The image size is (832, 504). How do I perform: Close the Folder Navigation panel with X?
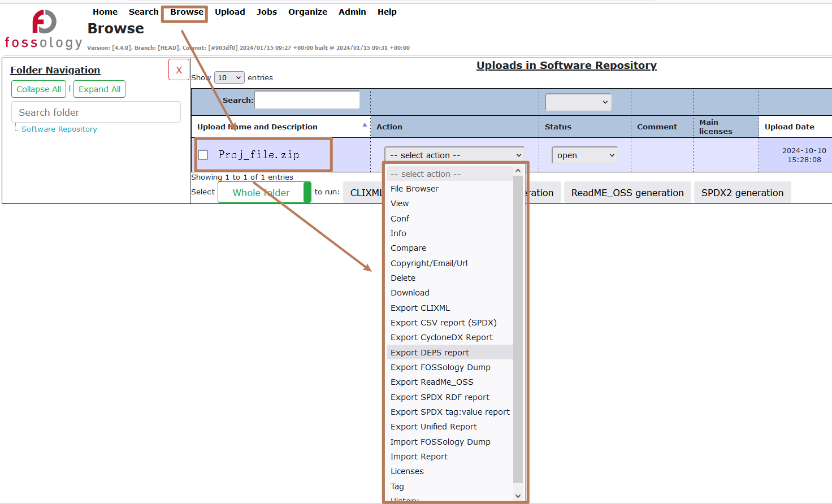pyautogui.click(x=179, y=70)
